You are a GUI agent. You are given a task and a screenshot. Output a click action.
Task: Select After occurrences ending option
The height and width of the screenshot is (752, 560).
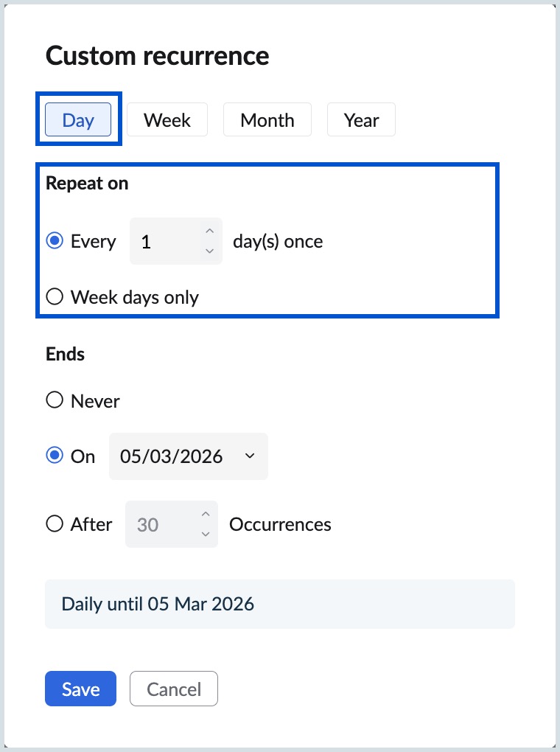(x=54, y=524)
